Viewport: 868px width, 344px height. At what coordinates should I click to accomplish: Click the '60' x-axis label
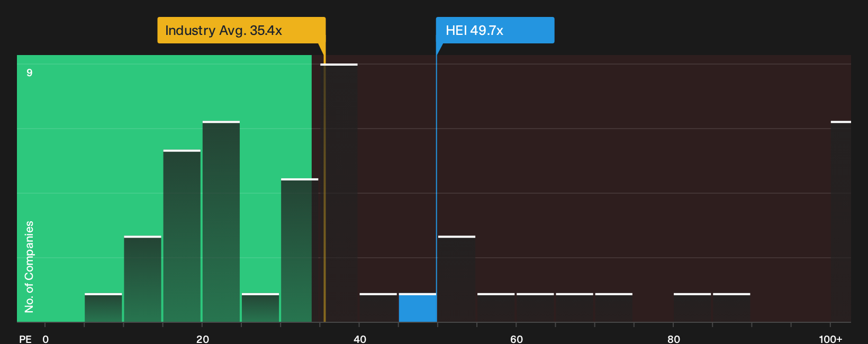(517, 339)
